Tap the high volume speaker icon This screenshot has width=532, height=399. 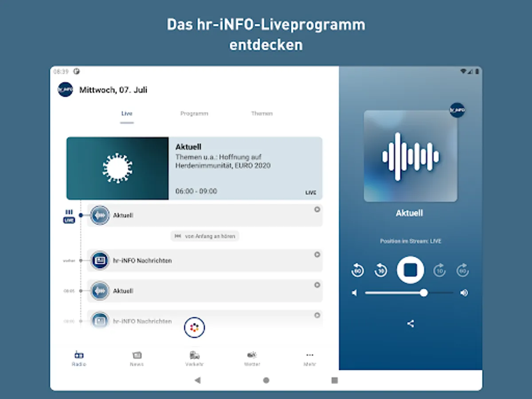tap(464, 293)
